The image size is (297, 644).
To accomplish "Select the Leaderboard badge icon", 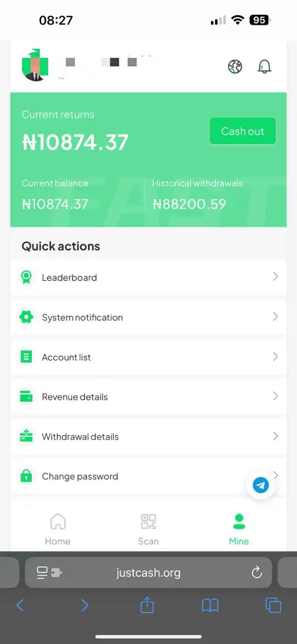I will pos(26,277).
